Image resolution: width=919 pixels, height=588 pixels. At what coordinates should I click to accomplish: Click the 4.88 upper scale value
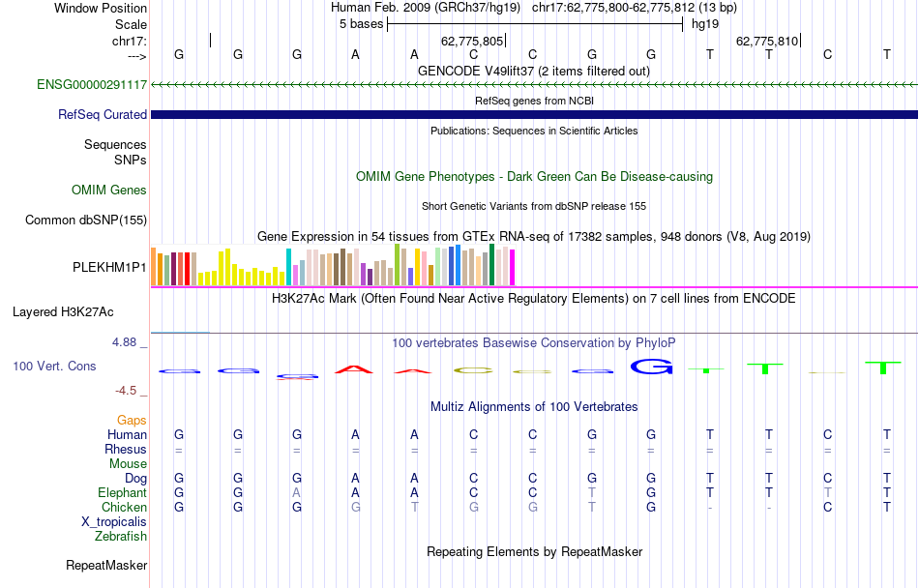click(x=124, y=342)
